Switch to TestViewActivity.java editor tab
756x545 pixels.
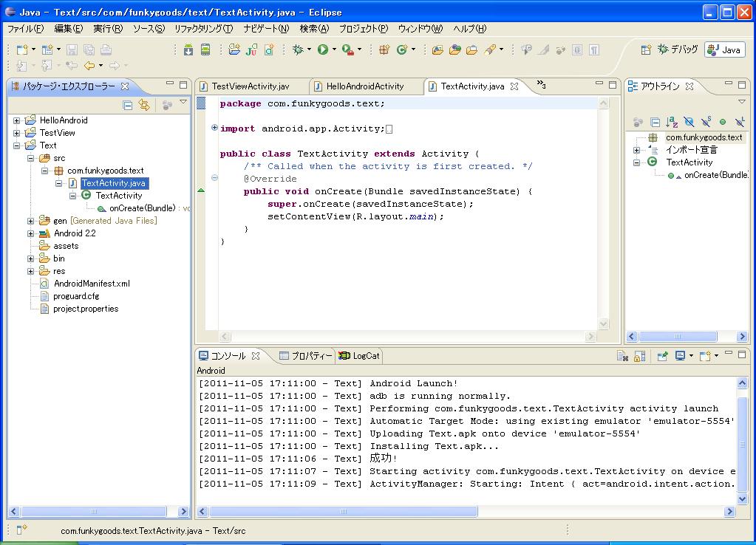tap(251, 86)
